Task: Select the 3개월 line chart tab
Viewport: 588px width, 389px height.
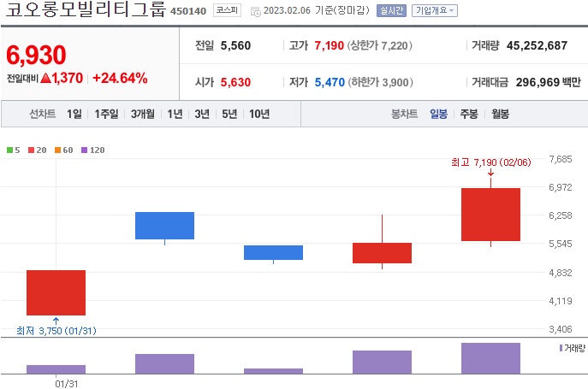Action: click(142, 114)
